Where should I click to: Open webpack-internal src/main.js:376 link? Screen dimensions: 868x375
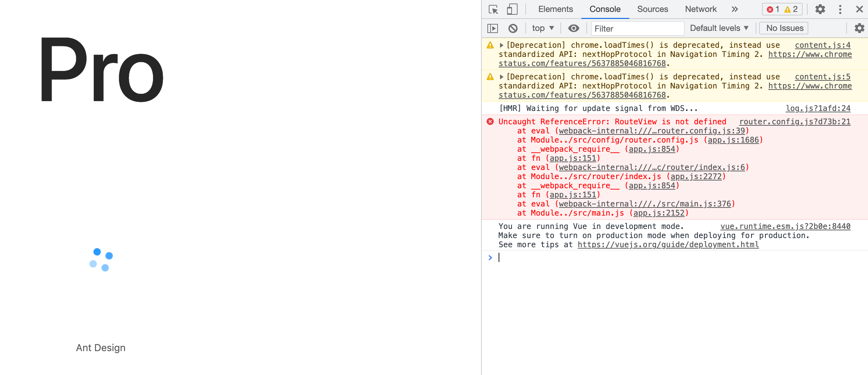645,204
